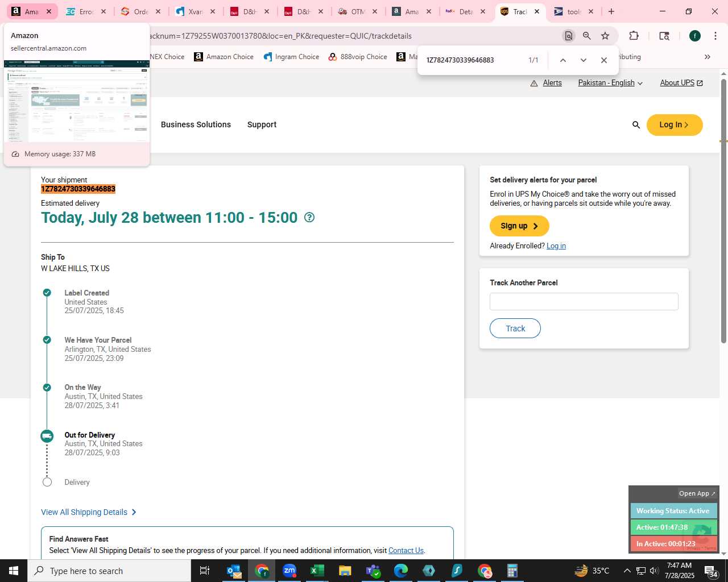728x582 pixels.
Task: Click the volume speaker tray icon
Action: tap(654, 571)
